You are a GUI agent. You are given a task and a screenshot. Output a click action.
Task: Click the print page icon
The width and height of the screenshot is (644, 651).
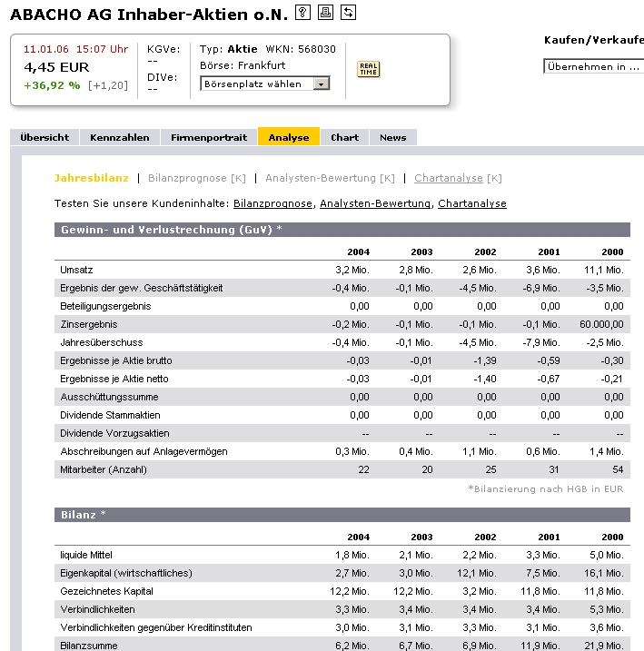(x=326, y=12)
